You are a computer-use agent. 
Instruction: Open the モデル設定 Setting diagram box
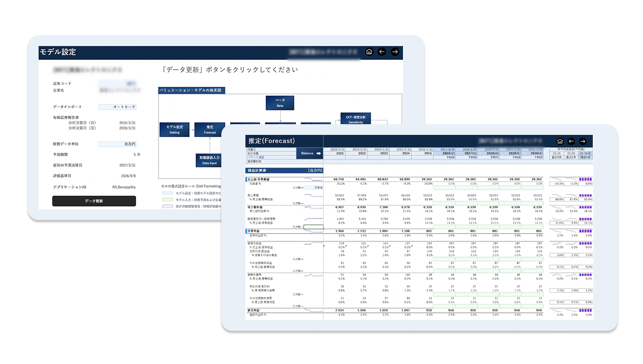[174, 130]
